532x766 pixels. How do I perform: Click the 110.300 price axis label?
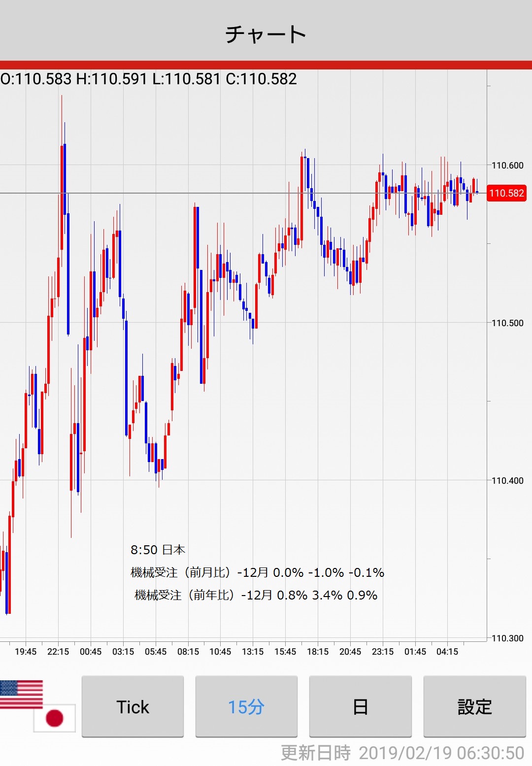tap(507, 638)
